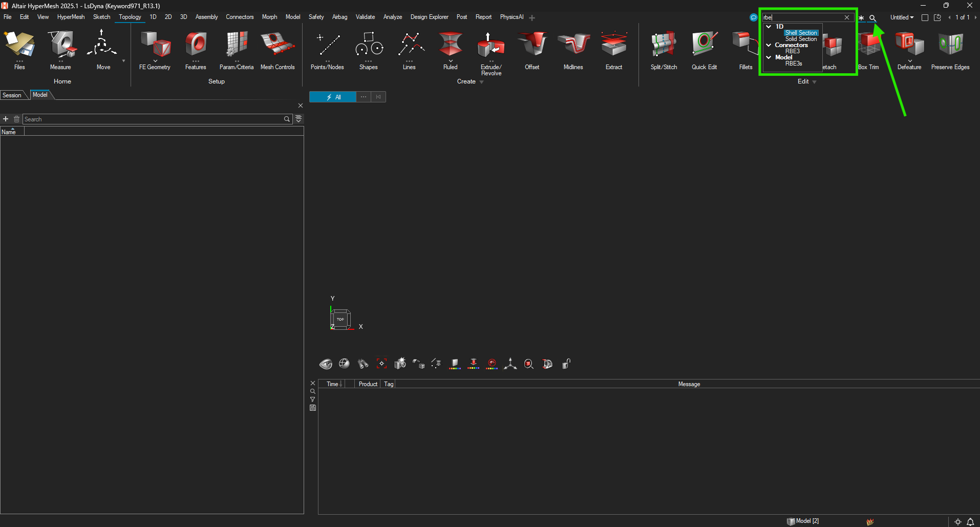This screenshot has height=527, width=980.
Task: Open the chat assistant bubble icon
Action: [x=753, y=17]
